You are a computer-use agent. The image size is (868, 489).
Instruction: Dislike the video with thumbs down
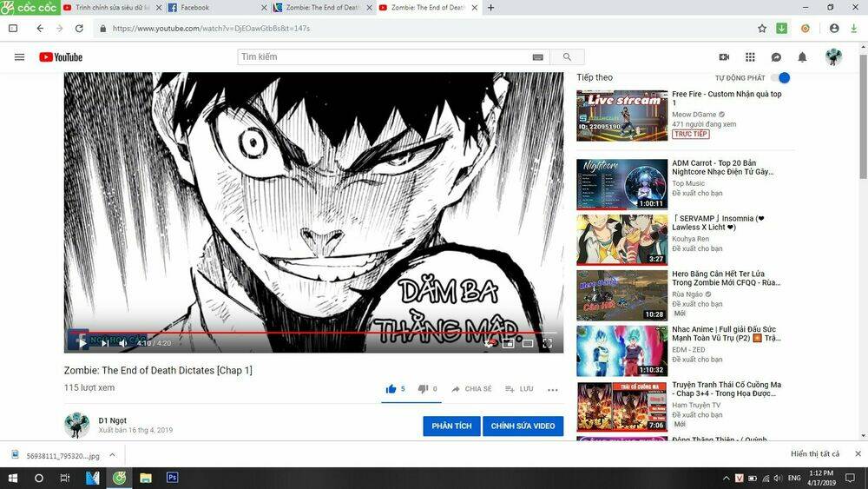click(423, 389)
